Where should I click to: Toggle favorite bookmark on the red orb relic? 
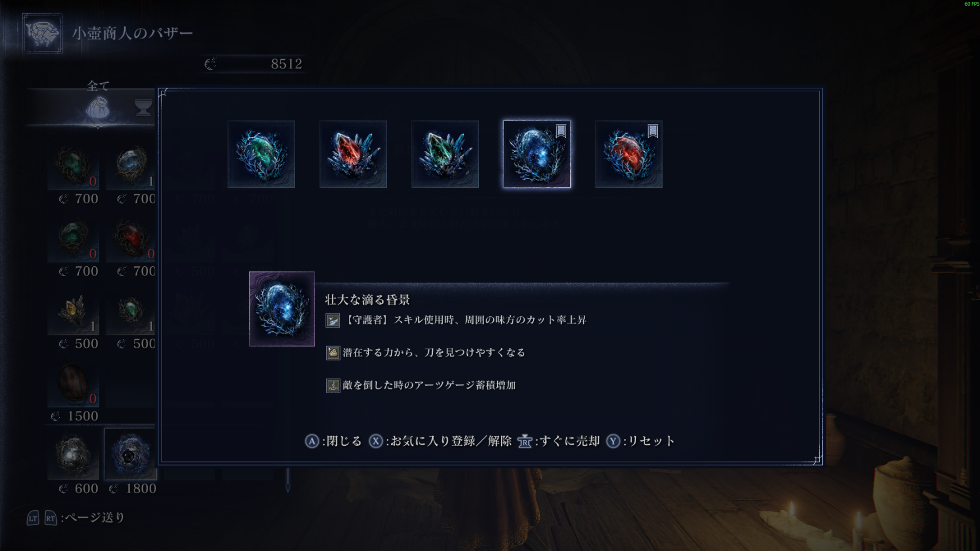pyautogui.click(x=653, y=131)
